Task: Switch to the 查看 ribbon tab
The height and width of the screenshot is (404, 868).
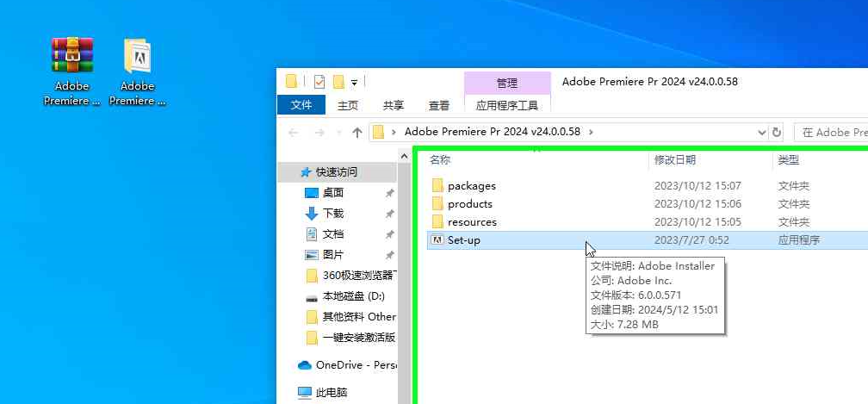Action: click(x=439, y=105)
